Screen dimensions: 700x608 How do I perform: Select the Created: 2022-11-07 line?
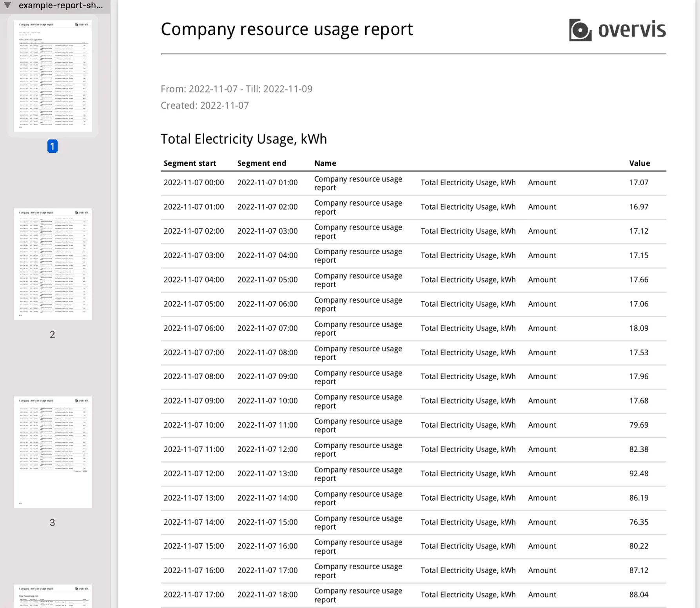(205, 105)
